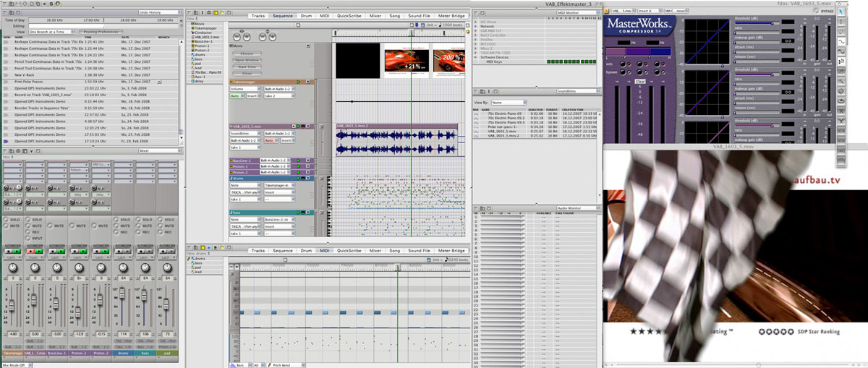Open the View By Name dropdown in Soundbites
The width and height of the screenshot is (868, 368).
point(511,103)
